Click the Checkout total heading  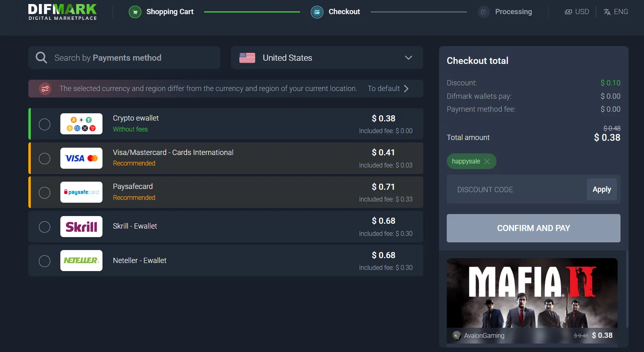coord(478,61)
